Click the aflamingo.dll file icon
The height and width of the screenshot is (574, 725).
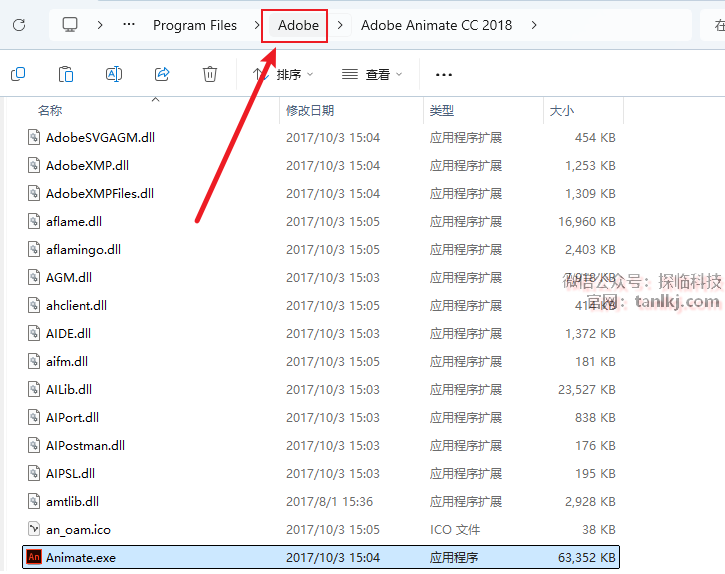click(34, 249)
